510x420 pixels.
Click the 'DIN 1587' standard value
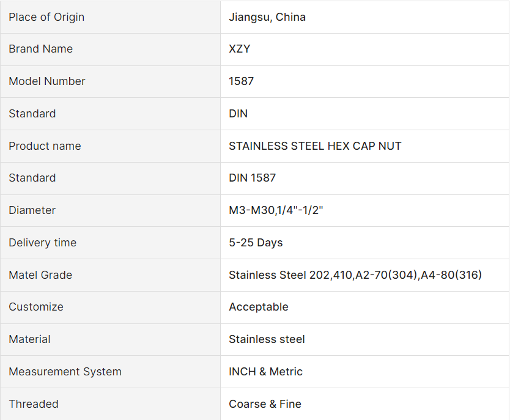pyautogui.click(x=252, y=178)
